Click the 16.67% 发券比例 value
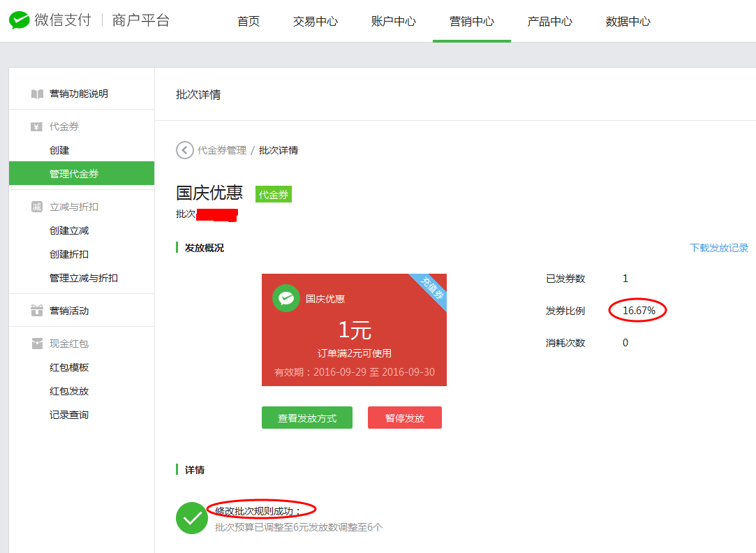The image size is (756, 553). 639,311
